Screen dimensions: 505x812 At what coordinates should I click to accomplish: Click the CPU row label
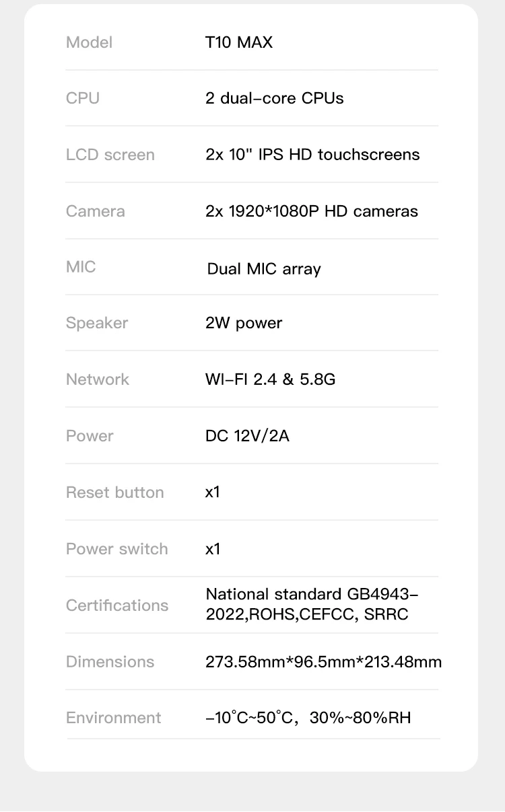click(83, 98)
